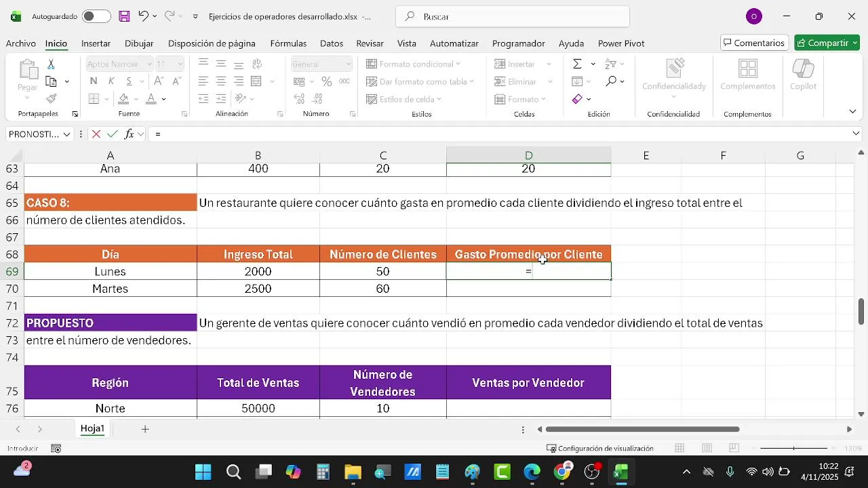
Task: Click the horizontal scrollbar thumb
Action: (x=642, y=429)
